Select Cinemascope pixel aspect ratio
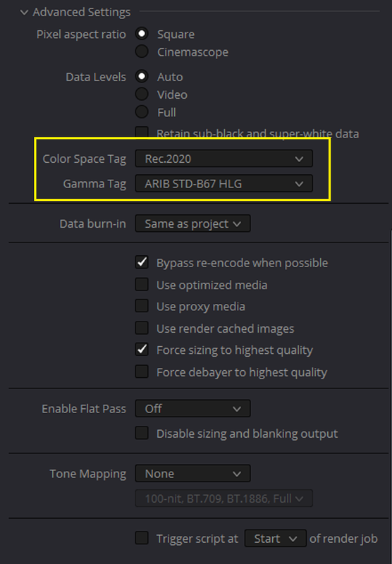Viewport: 392px width, 564px height. [142, 51]
